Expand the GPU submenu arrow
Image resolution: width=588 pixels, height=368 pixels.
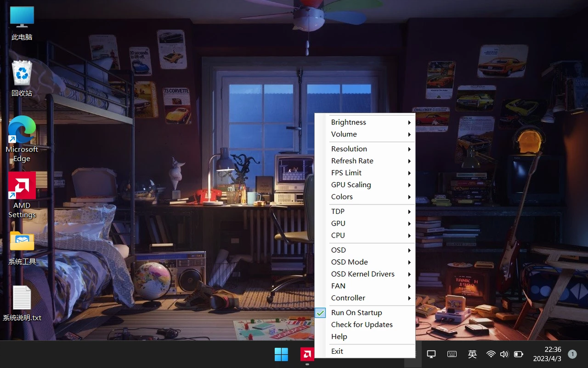[x=409, y=224]
